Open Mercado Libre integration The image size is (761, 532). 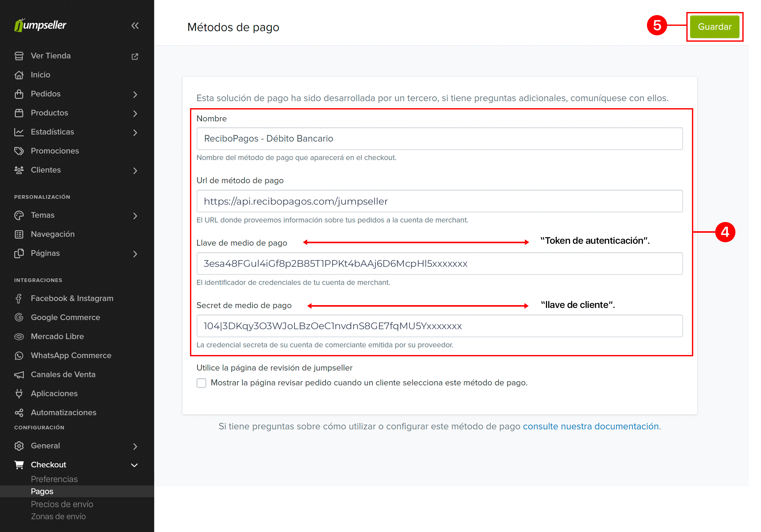click(57, 336)
